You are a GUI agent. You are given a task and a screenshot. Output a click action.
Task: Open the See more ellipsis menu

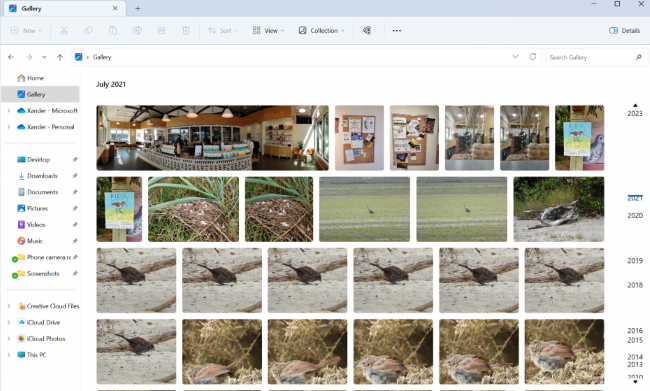tap(397, 31)
